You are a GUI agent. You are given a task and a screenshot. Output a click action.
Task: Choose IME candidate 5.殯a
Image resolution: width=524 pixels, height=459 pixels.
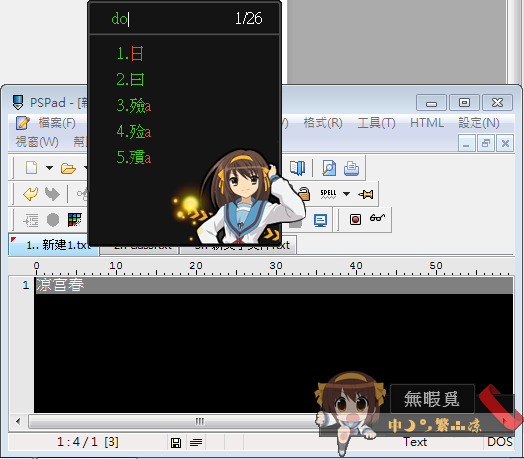[133, 157]
